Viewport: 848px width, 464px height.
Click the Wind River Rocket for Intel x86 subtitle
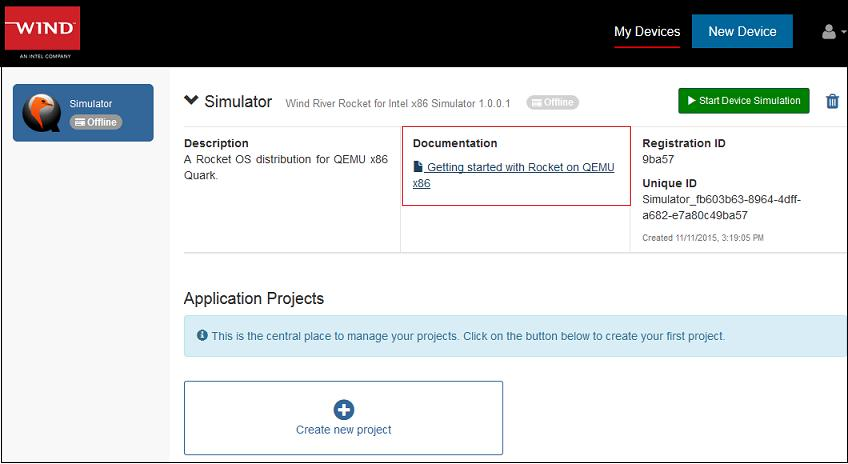[x=398, y=103]
